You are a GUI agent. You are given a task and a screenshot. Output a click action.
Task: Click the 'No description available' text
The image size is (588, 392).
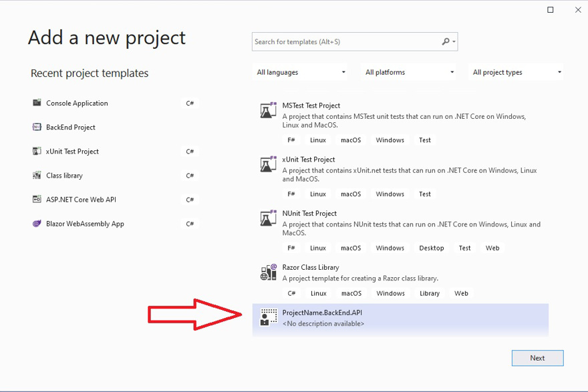(x=323, y=323)
